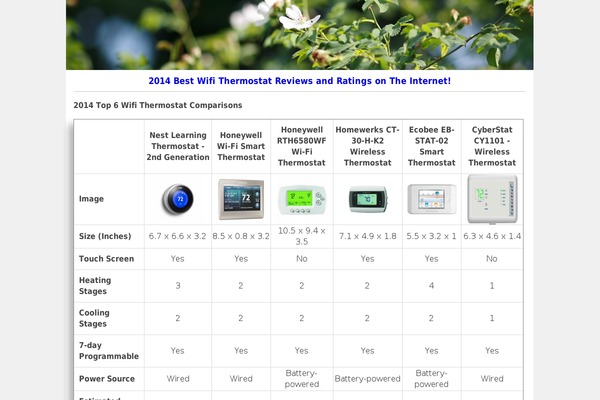
Task: Open the Honeywell RTH6580WF green-screen thermostat image
Action: [x=302, y=200]
